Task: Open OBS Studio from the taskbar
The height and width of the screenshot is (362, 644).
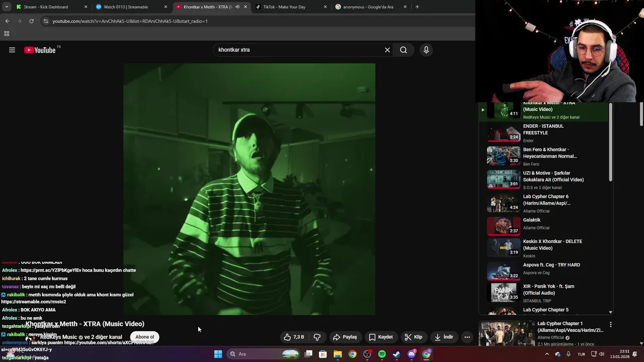Action: [367, 354]
